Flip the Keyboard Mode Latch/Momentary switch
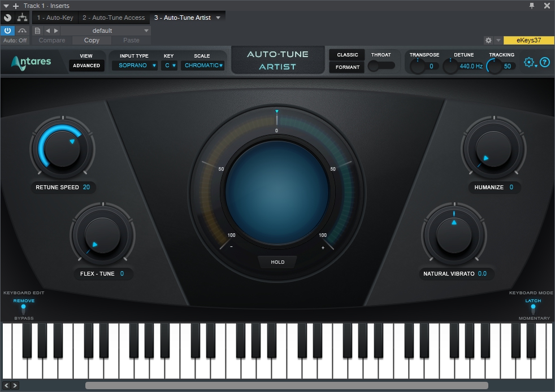The width and height of the screenshot is (555, 392). click(x=533, y=309)
